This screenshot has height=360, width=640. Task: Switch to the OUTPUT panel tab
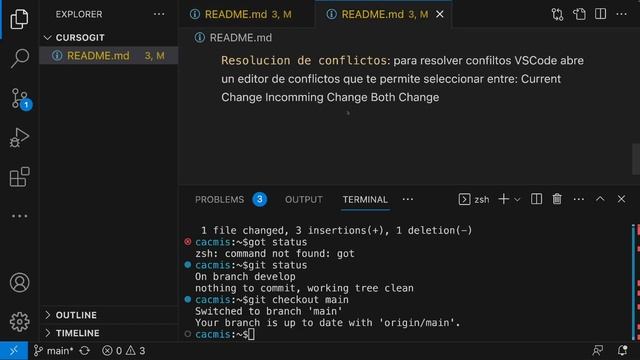(304, 200)
